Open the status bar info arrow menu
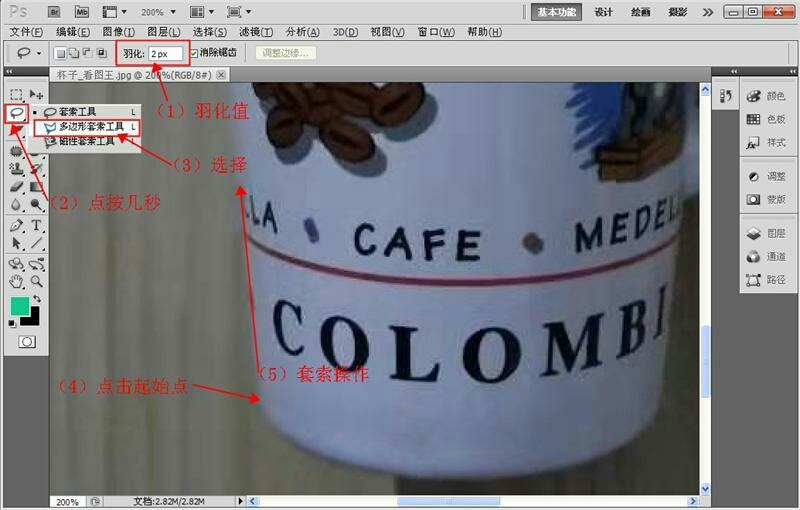This screenshot has width=800, height=510. 240,501
